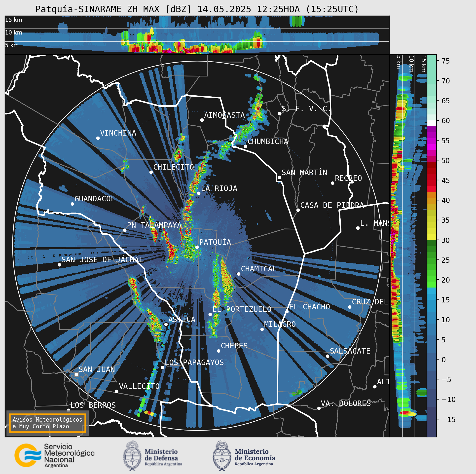Click the SAN JOSÉ DE JÁCHAL label
476x474 pixels.
point(102,259)
